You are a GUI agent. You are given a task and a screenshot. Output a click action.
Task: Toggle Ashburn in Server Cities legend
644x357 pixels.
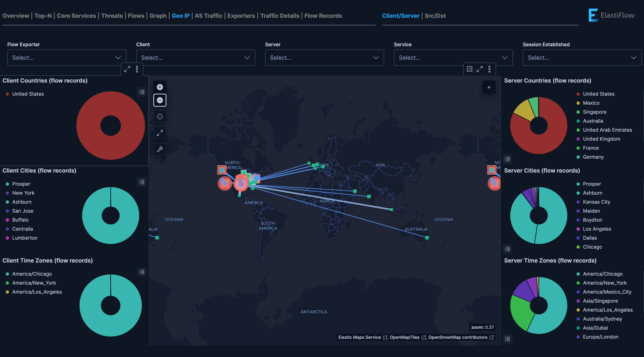click(592, 193)
